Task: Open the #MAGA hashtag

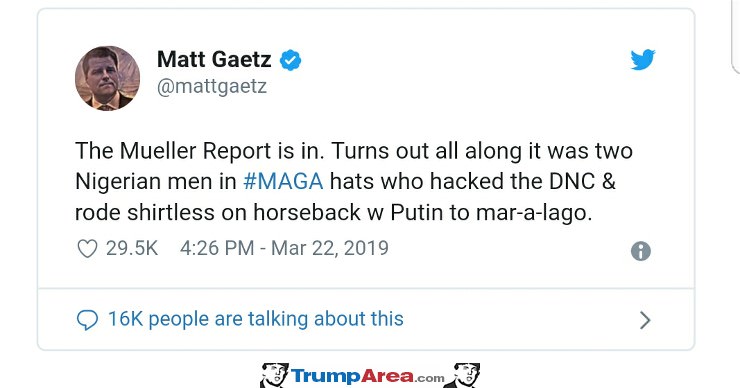Action: (x=283, y=181)
